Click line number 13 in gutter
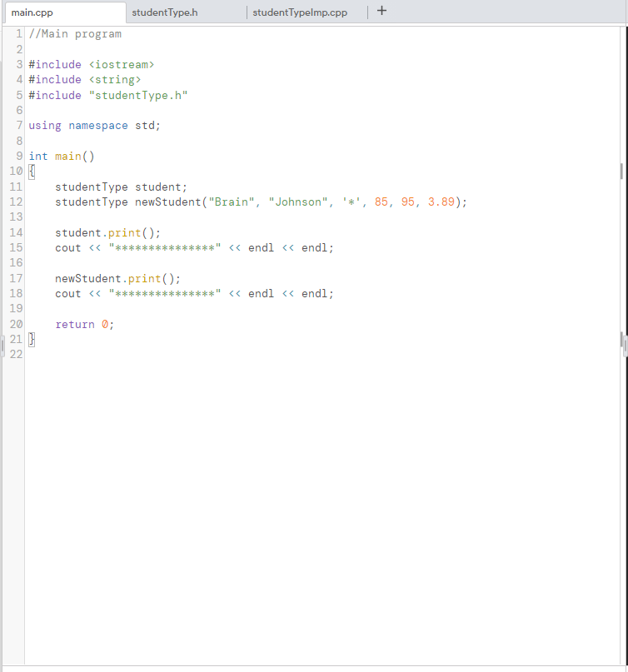This screenshot has width=628, height=672. pyautogui.click(x=16, y=217)
